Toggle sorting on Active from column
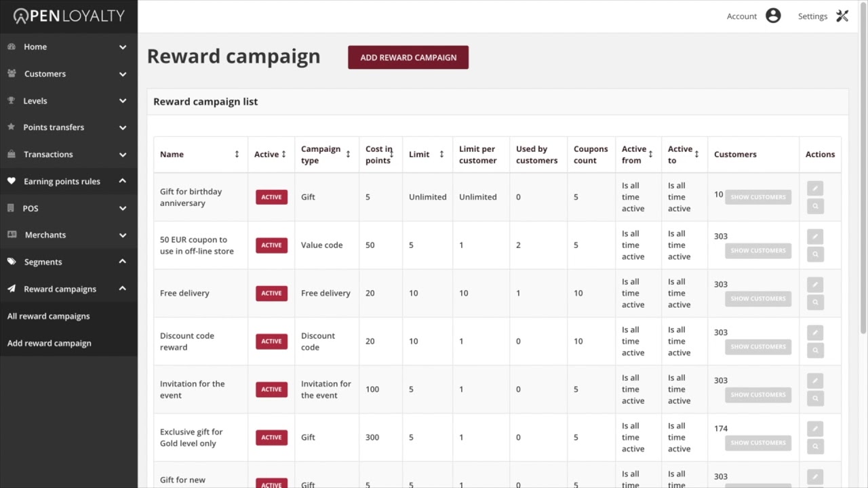868x488 pixels. [650, 155]
